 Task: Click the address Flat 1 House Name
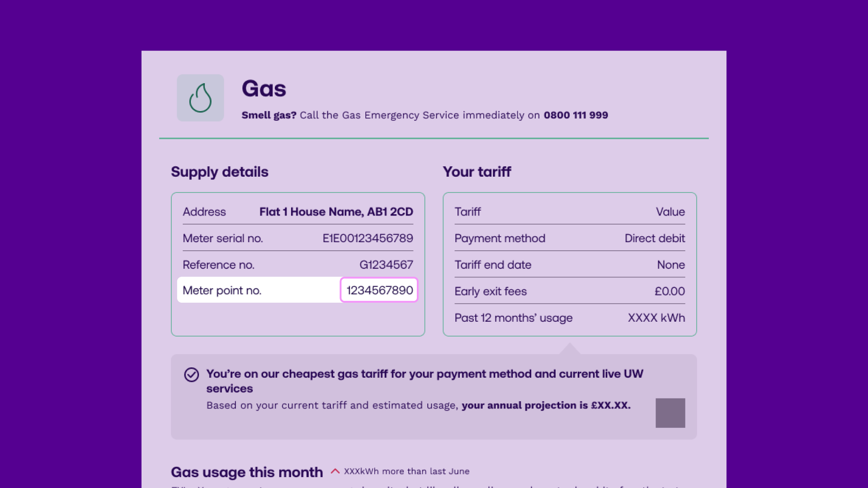(x=336, y=212)
